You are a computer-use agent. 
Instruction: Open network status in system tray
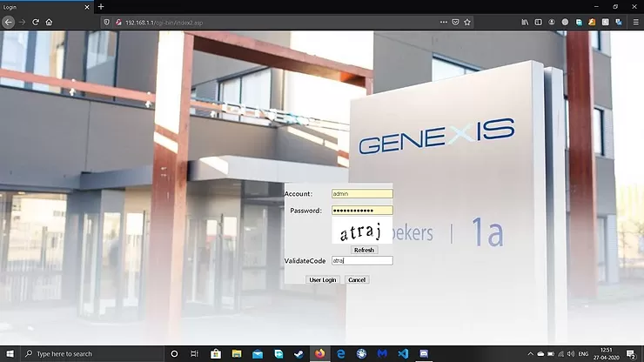click(561, 354)
